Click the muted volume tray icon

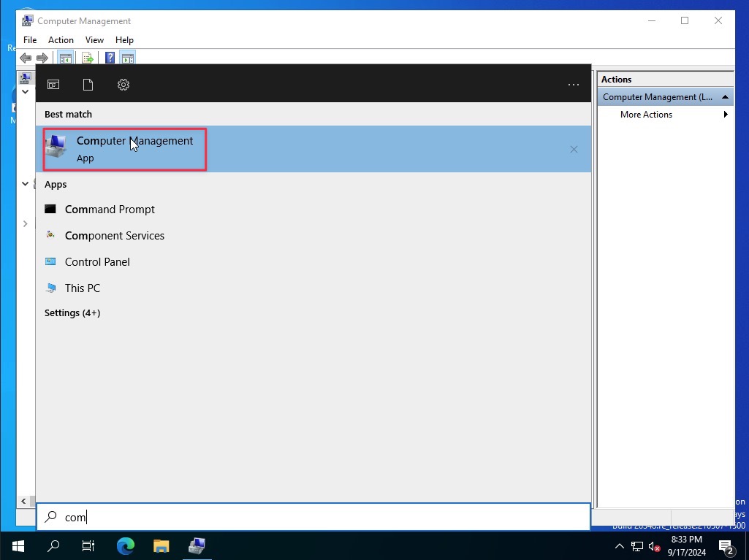[x=655, y=546]
